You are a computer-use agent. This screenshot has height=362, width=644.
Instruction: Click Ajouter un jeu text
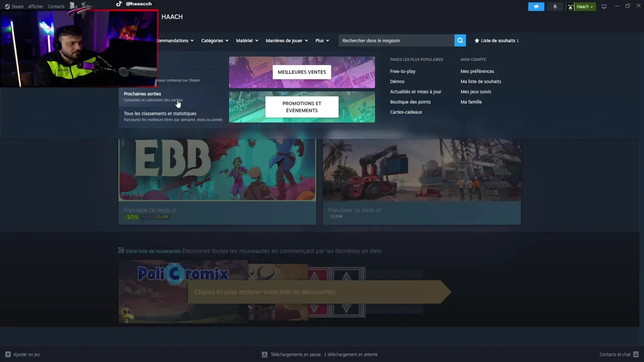click(x=27, y=354)
